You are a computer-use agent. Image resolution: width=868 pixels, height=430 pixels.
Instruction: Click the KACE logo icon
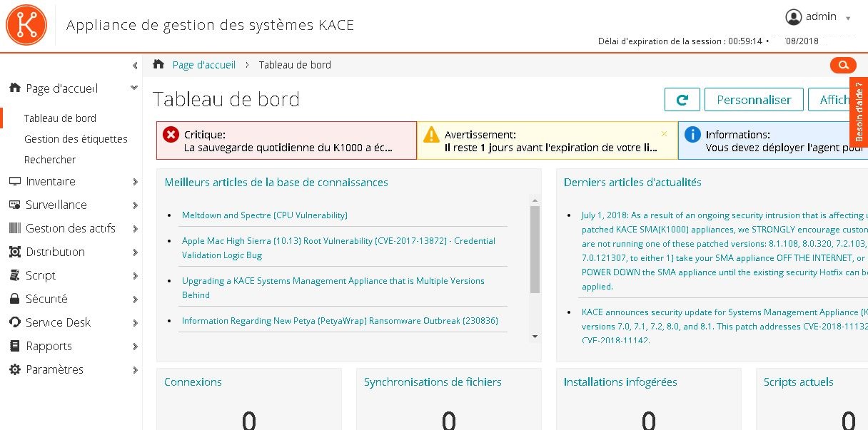pos(26,25)
